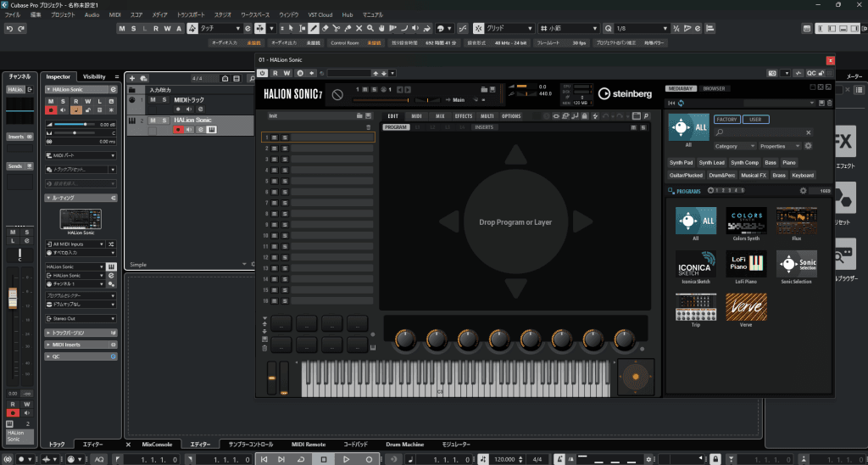
Task: Collapse the ルーティング Inspector section
Action: [81, 198]
